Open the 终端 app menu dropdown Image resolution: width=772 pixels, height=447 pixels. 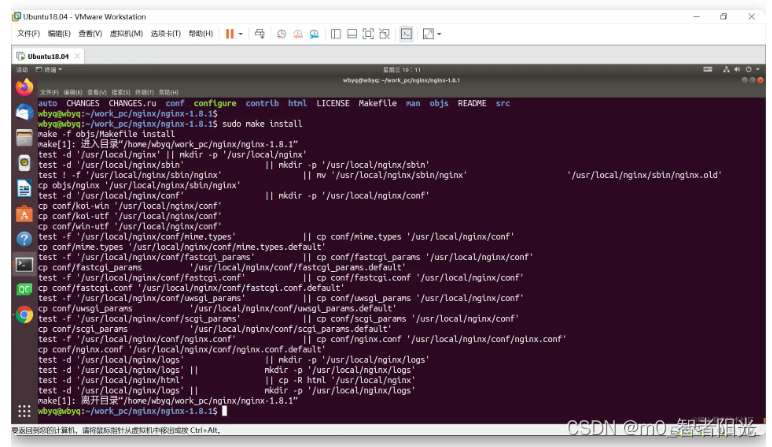point(49,70)
